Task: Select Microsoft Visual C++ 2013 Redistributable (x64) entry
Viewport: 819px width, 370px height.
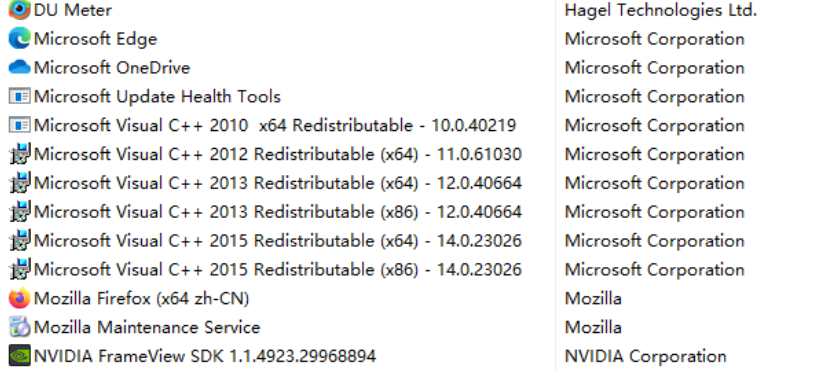Action: coord(278,183)
